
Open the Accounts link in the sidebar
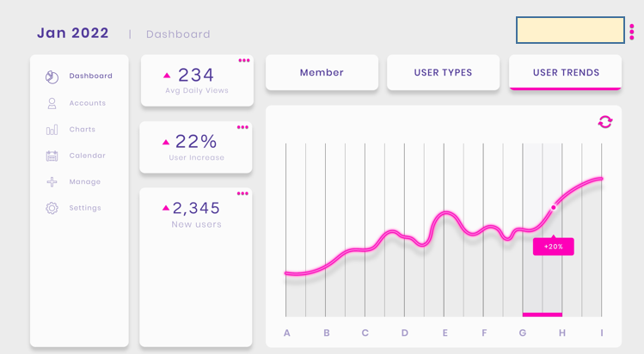tap(88, 103)
